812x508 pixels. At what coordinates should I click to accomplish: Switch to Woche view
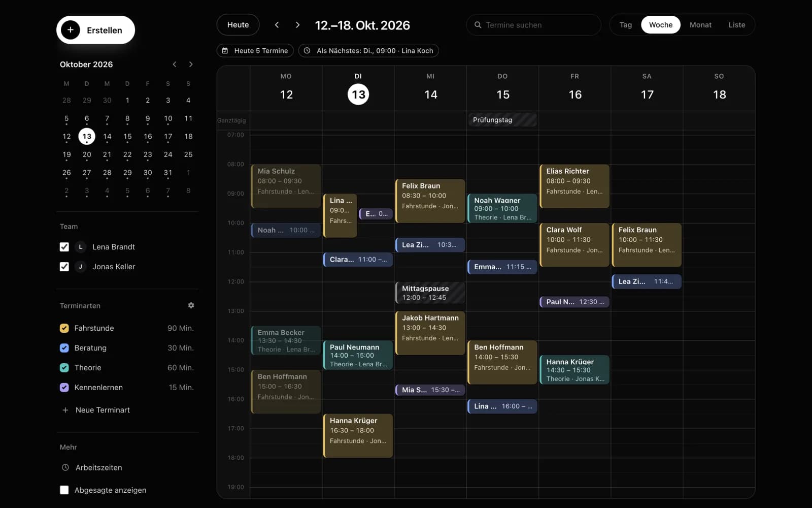pyautogui.click(x=661, y=25)
